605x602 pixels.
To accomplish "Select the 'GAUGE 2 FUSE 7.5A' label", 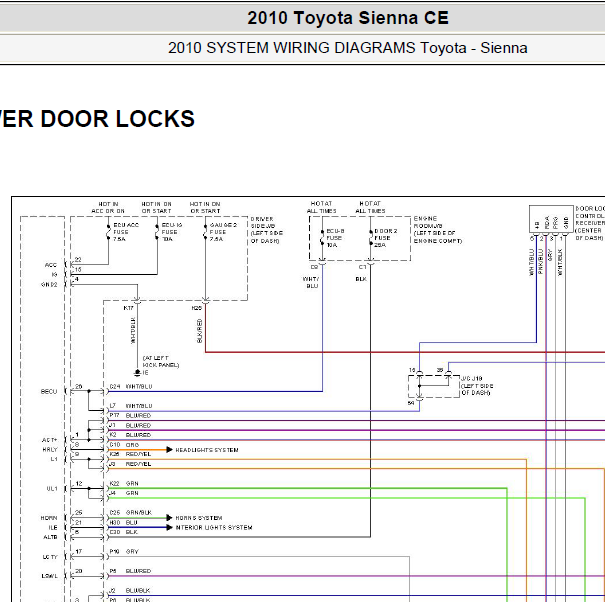I will pos(223,232).
